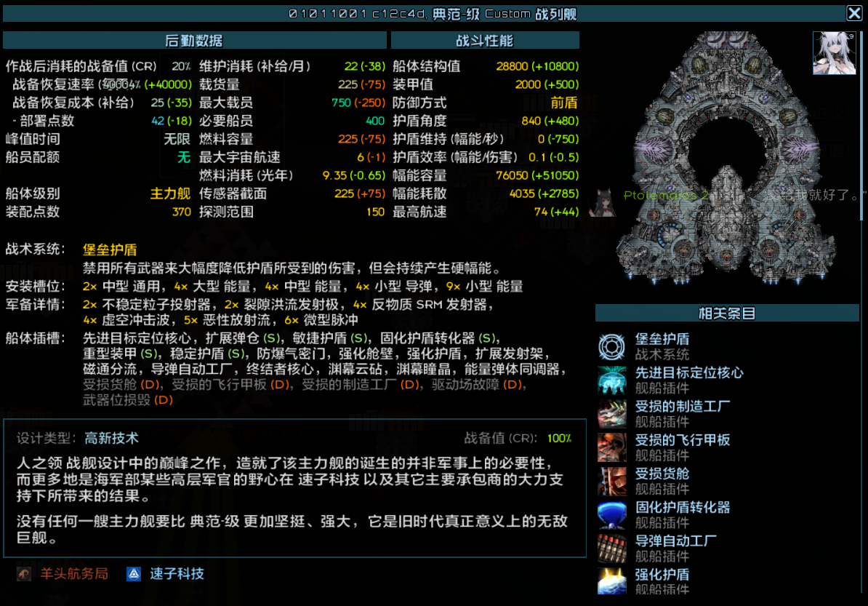
Task: Click the 受损的制造工厂 icon
Action: tap(611, 414)
